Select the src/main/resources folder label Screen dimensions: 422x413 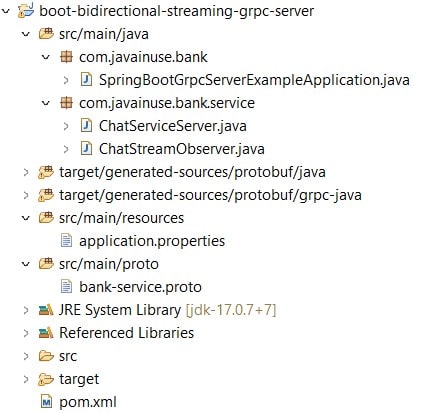(121, 218)
